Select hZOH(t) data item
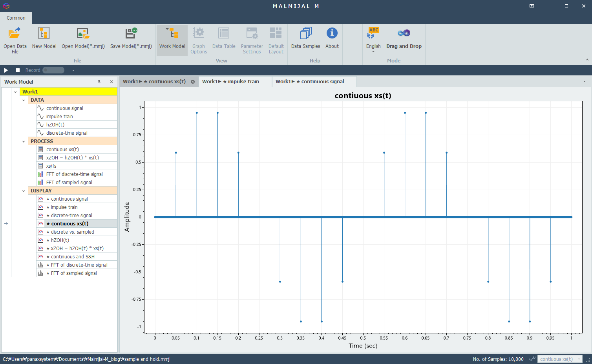Viewport: 592px width, 364px height. click(x=77, y=124)
